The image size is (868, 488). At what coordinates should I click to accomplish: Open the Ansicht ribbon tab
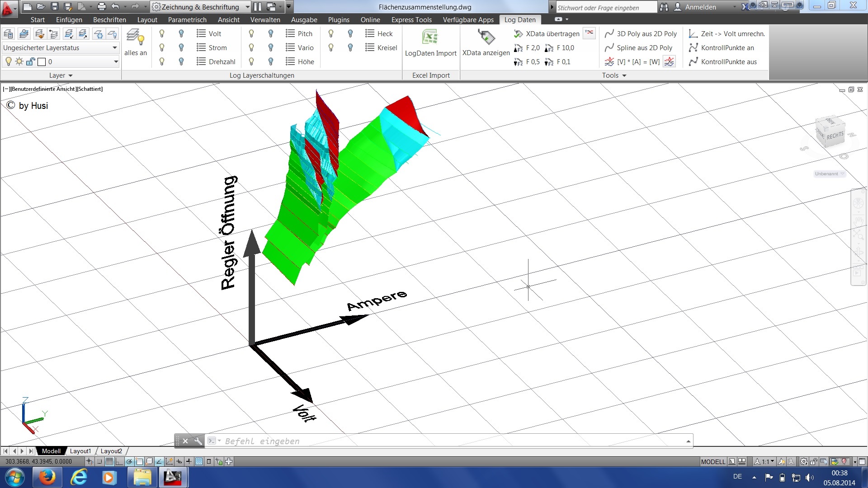pyautogui.click(x=229, y=20)
